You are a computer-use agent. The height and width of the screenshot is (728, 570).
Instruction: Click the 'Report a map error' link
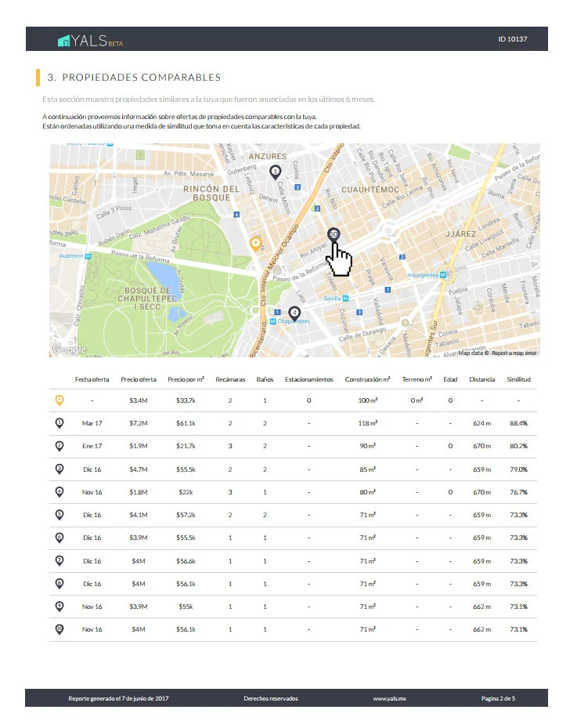point(514,353)
